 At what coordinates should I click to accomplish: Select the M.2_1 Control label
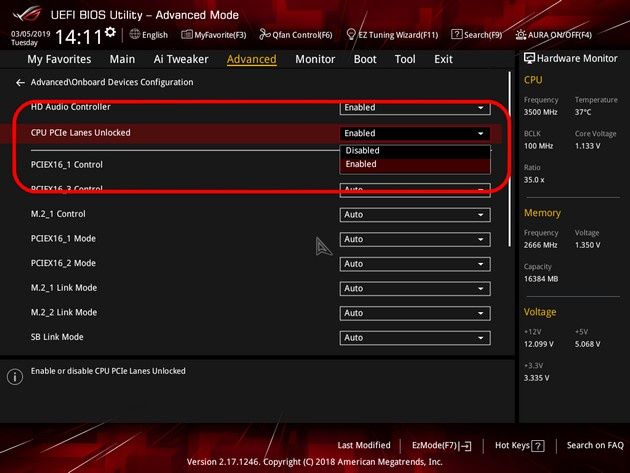click(x=58, y=214)
